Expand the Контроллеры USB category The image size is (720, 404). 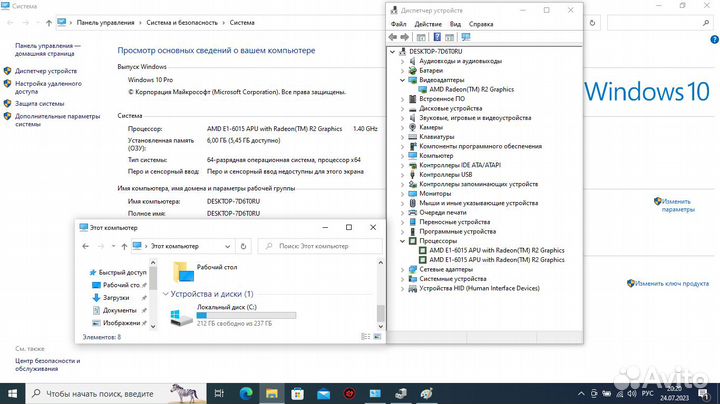click(403, 175)
